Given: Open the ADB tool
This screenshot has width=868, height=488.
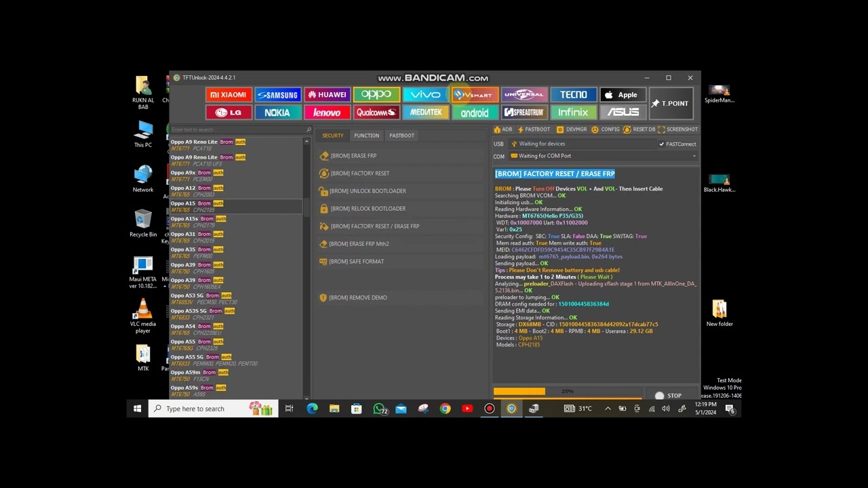Looking at the screenshot, I should pyautogui.click(x=502, y=129).
